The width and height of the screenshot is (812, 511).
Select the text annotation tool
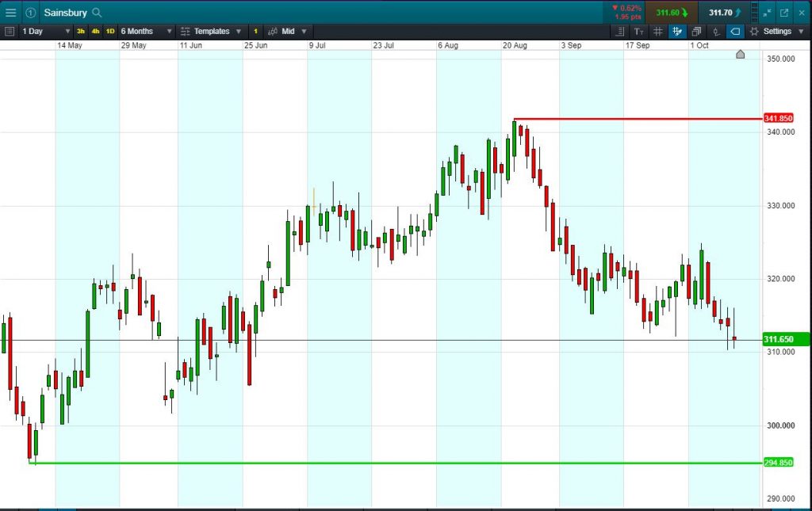[x=638, y=32]
